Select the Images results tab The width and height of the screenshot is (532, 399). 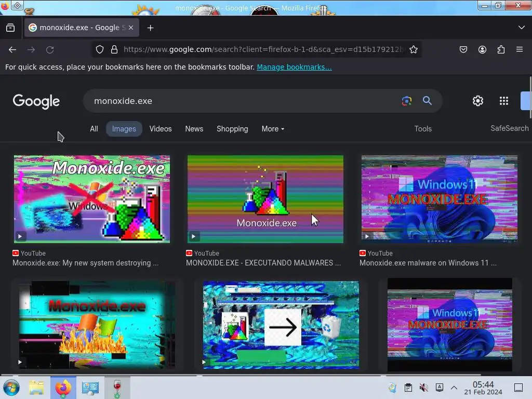coord(124,129)
